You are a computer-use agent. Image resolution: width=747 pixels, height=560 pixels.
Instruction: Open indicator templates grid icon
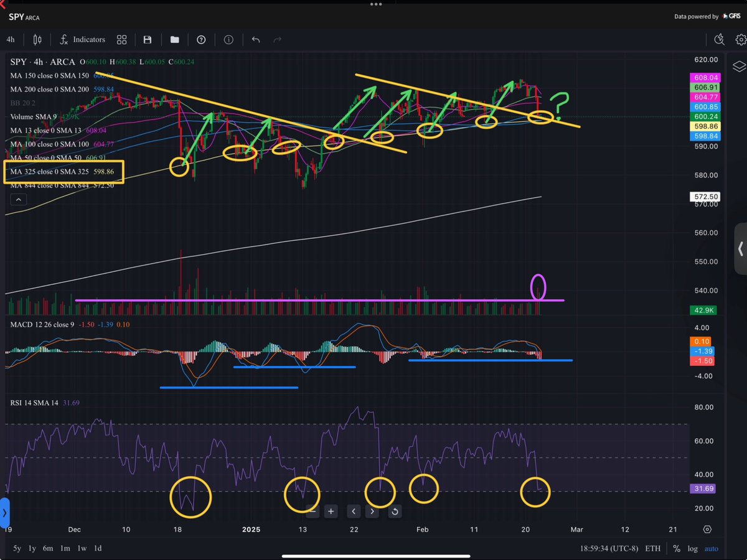(x=121, y=39)
